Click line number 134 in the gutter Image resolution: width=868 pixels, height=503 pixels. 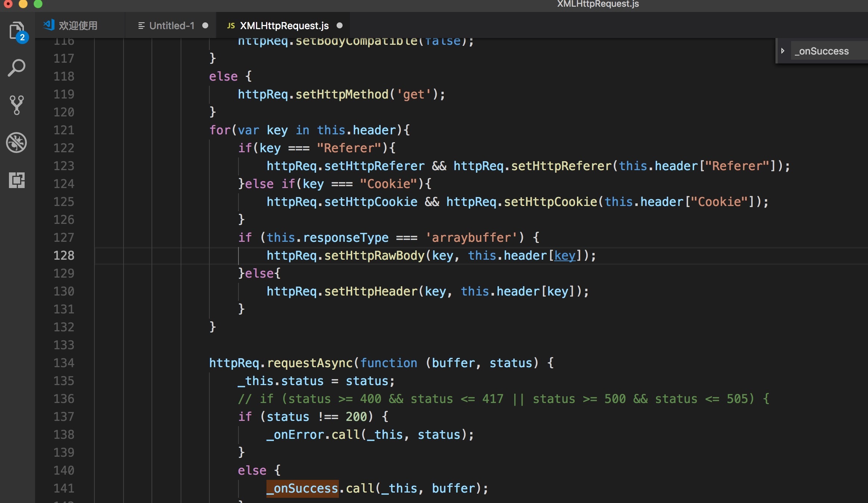pyautogui.click(x=64, y=363)
